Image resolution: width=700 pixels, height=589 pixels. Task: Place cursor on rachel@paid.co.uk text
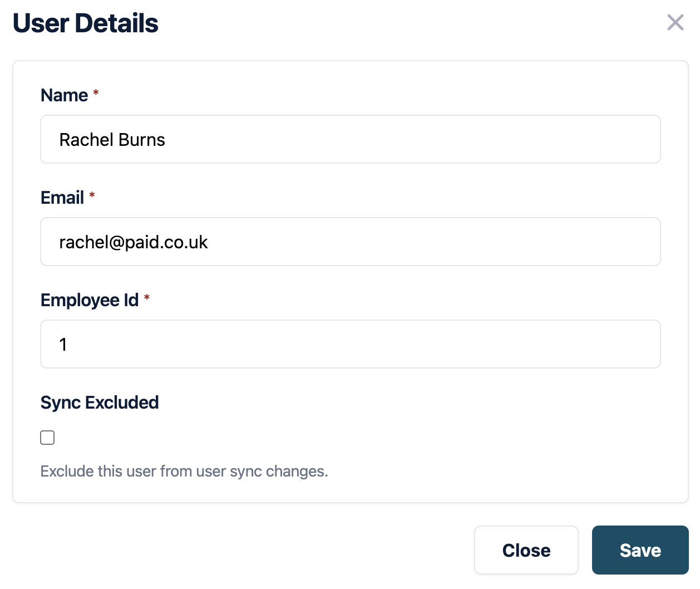point(134,242)
